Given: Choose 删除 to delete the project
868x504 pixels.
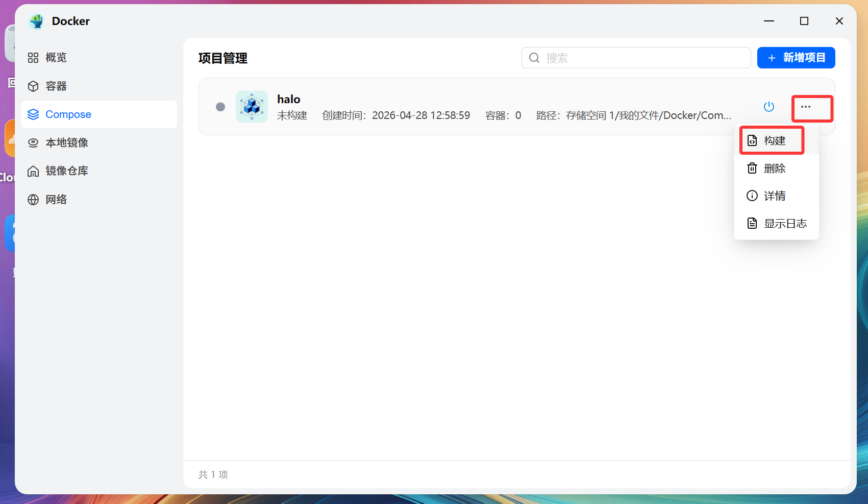Looking at the screenshot, I should 774,169.
